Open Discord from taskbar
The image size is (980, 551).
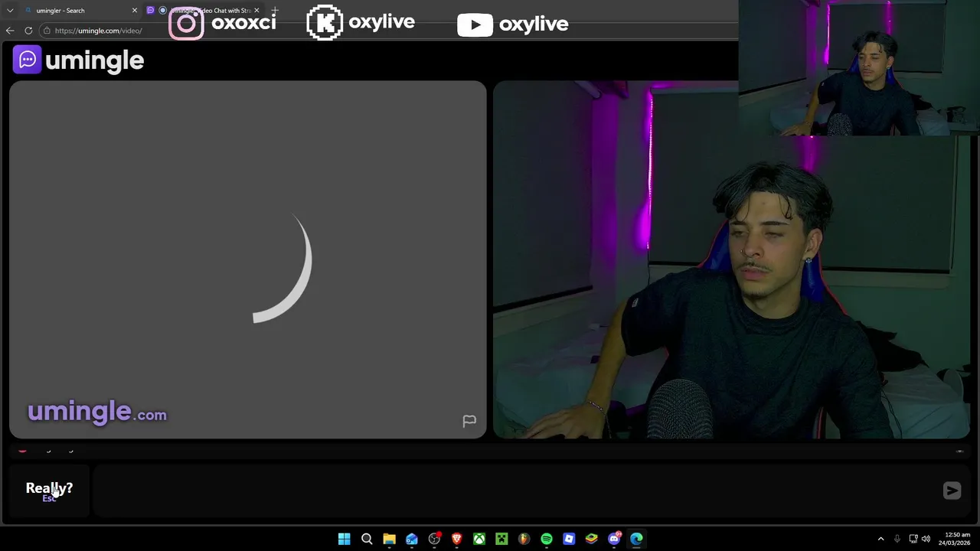click(x=614, y=539)
